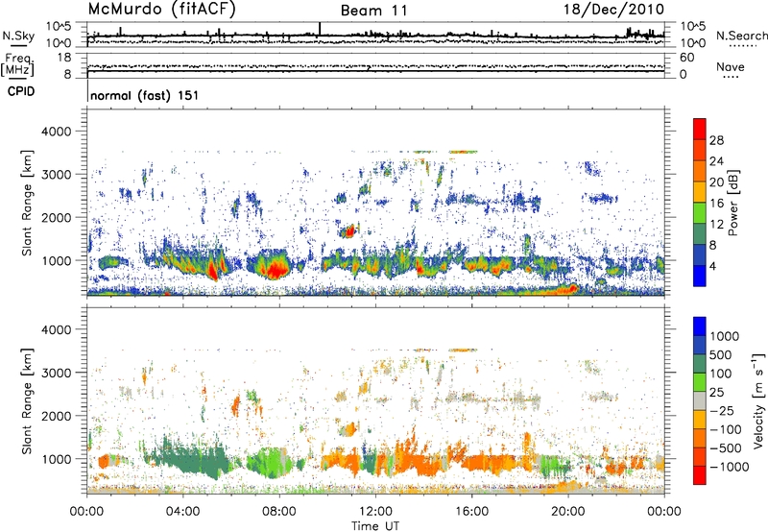This screenshot has height=532, width=768.
Task: Click the "−500" label on the velocity colorbar
Action: (x=726, y=447)
